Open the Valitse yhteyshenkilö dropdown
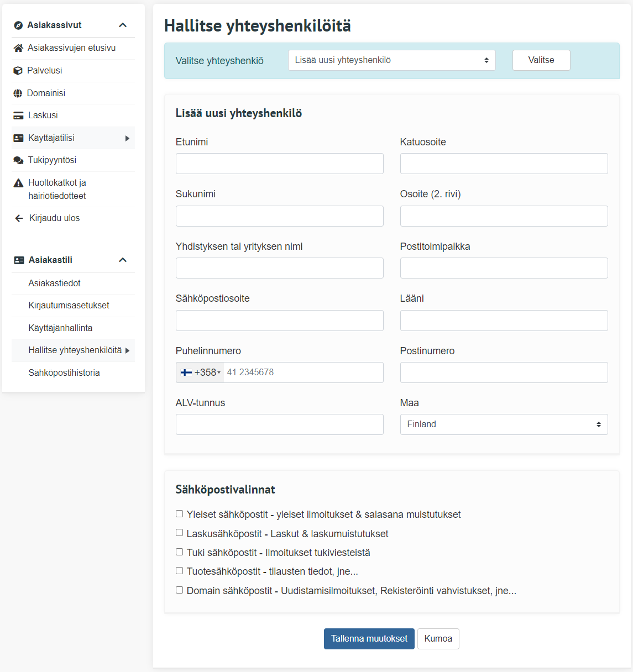The image size is (633, 672). point(391,60)
